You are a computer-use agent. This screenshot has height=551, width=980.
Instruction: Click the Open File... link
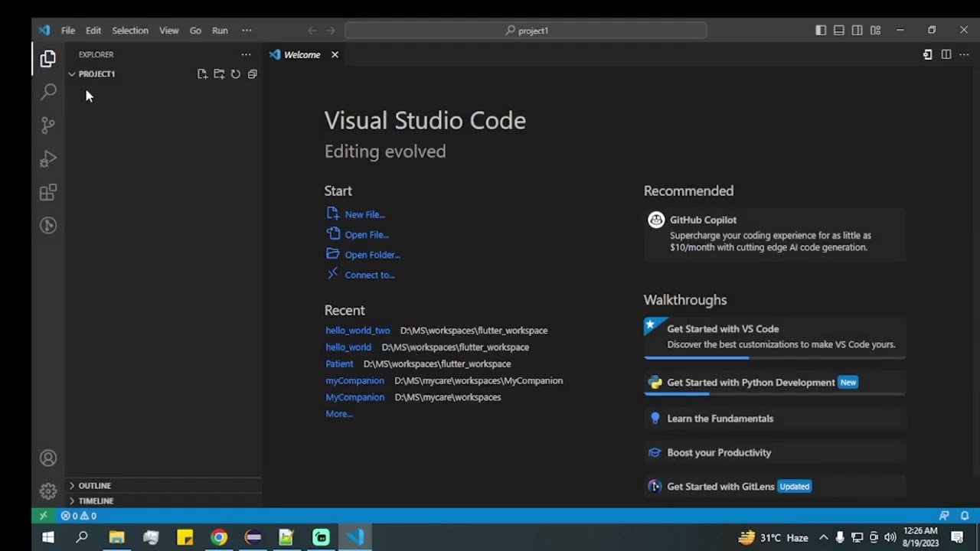(x=367, y=235)
